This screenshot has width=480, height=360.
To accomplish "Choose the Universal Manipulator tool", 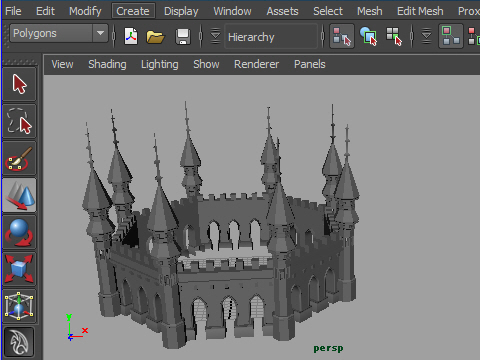I will tap(19, 306).
